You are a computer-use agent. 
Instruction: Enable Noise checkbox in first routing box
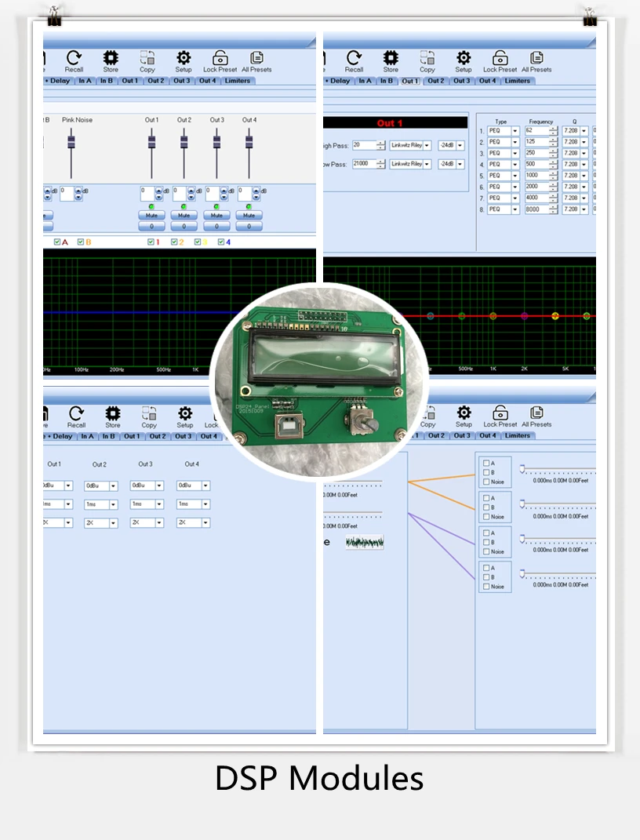[x=487, y=482]
